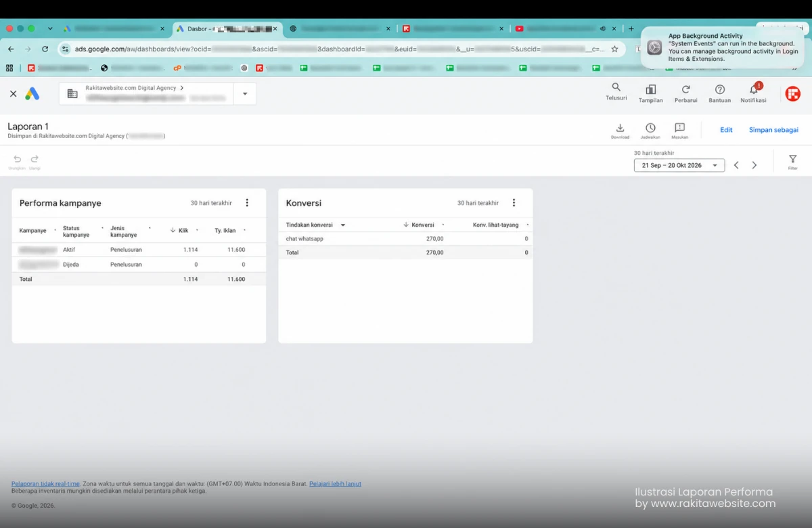
Task: Click App Background Activity notification
Action: (x=723, y=47)
